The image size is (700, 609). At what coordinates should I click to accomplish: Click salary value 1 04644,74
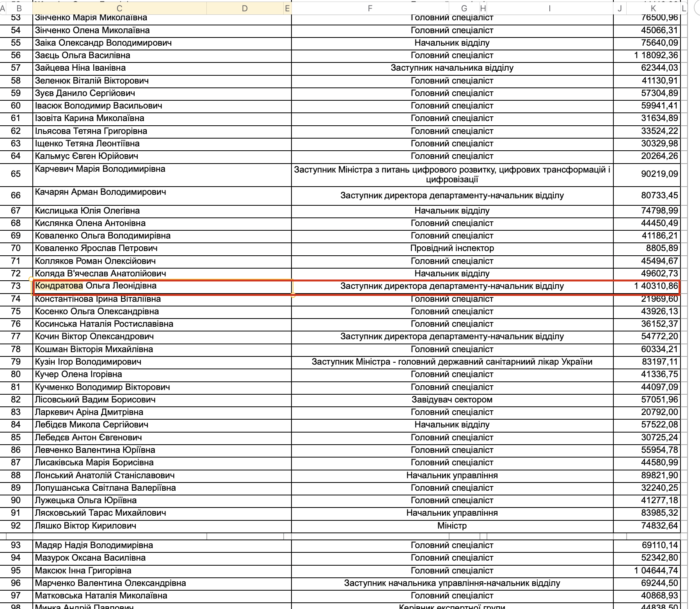pyautogui.click(x=656, y=571)
